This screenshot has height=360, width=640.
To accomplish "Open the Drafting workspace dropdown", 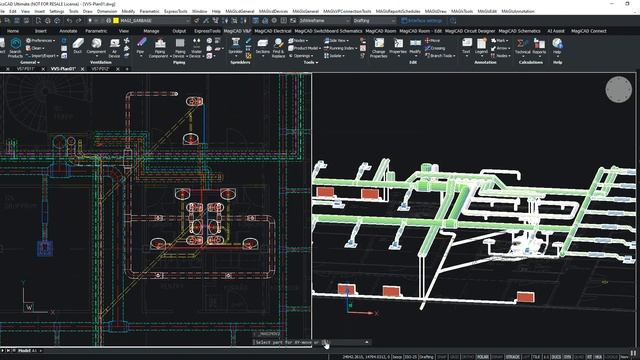I will coord(374,20).
